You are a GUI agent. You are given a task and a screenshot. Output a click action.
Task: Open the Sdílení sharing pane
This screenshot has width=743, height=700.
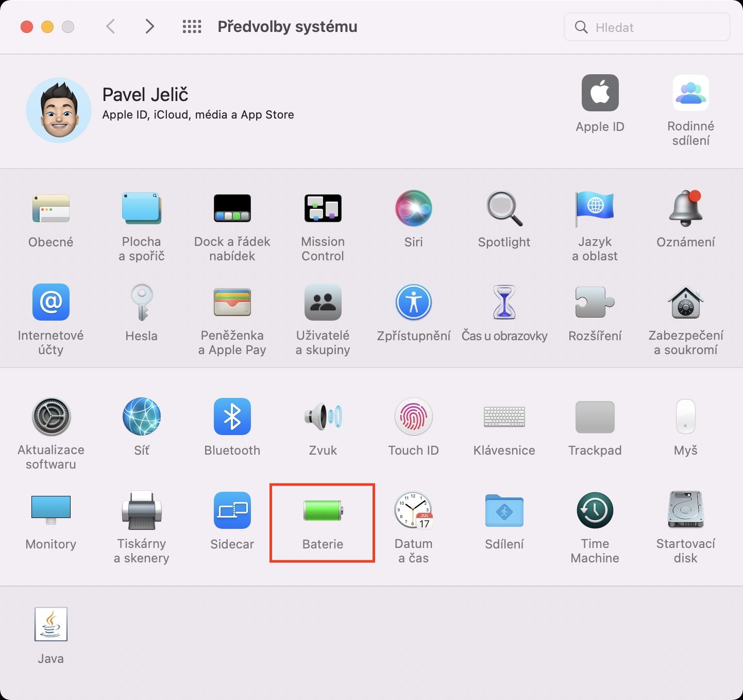[x=504, y=510]
